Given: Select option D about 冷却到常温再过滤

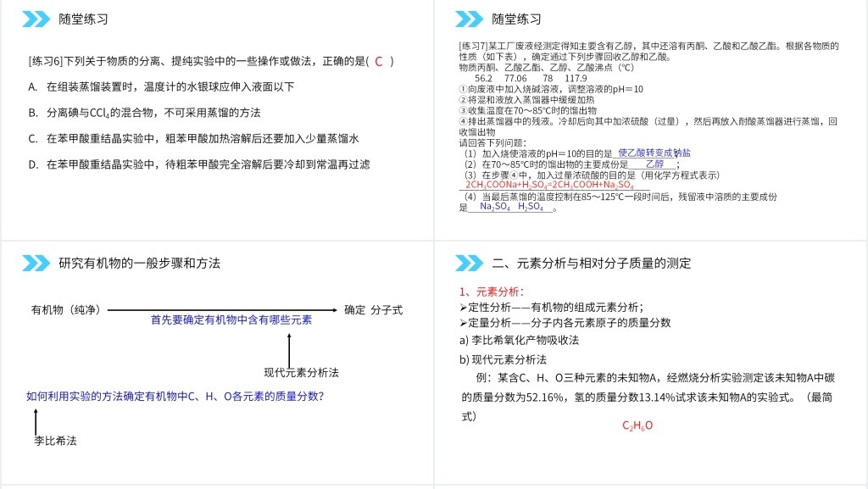Looking at the screenshot, I should (198, 164).
